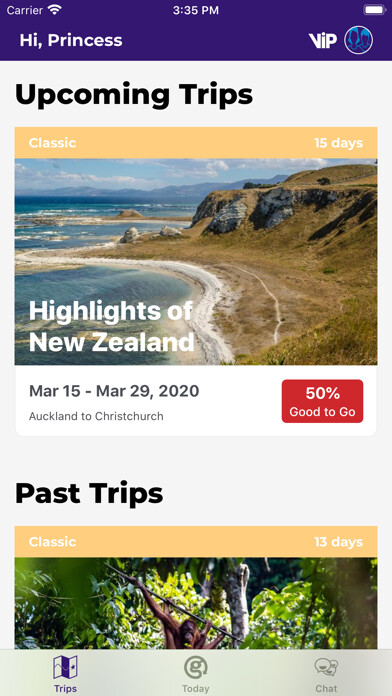The width and height of the screenshot is (392, 696).
Task: Tap the Wi-Fi status icon
Action: [55, 10]
